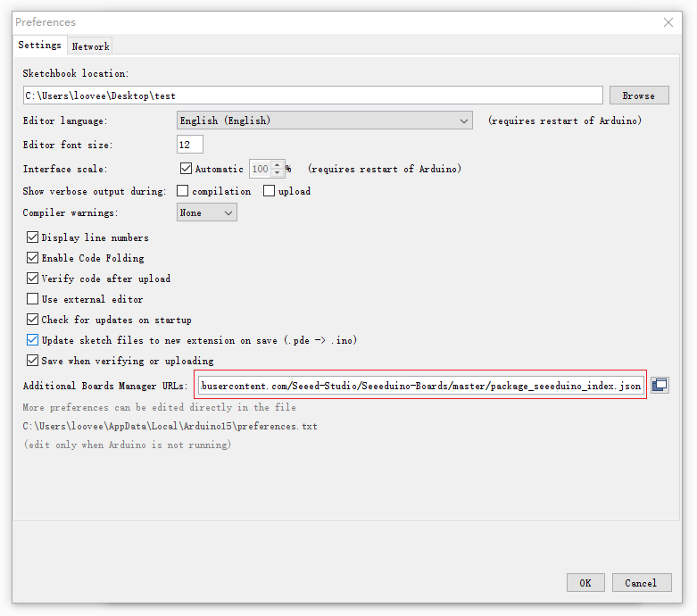
Task: Click the interface scale increment arrow
Action: point(278,165)
